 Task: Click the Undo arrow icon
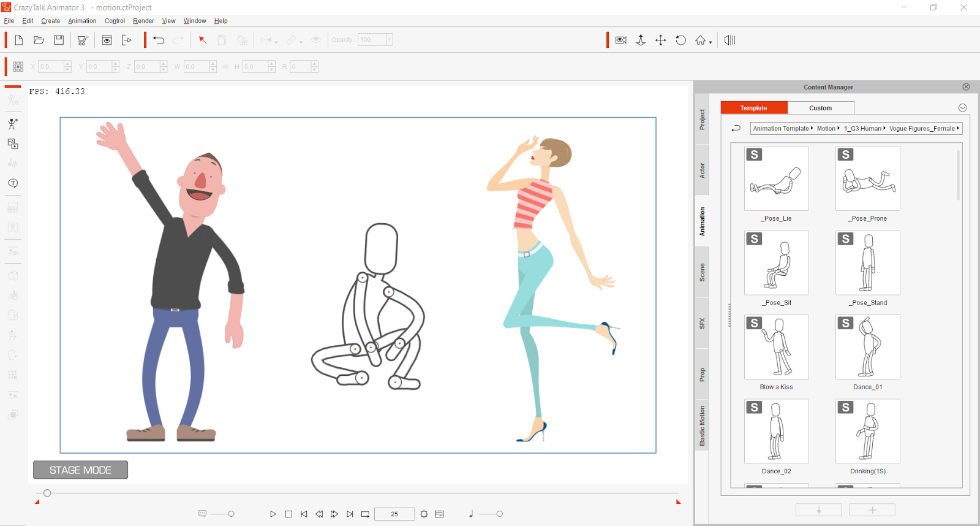159,40
